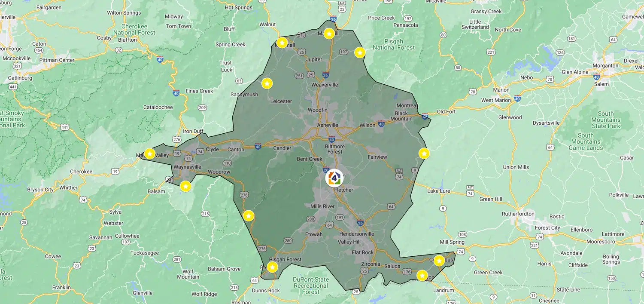Viewport: 644px width, 304px height.
Task: Select the star marker west of Etowah on route 276
Action: point(248,216)
